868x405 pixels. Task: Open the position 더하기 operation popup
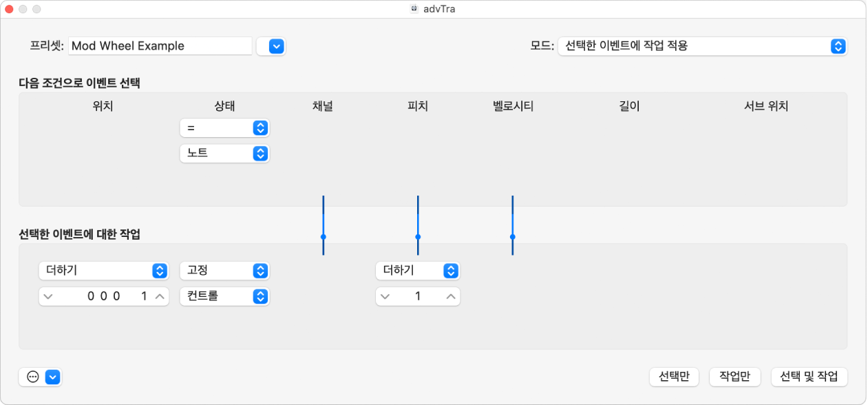pos(103,271)
